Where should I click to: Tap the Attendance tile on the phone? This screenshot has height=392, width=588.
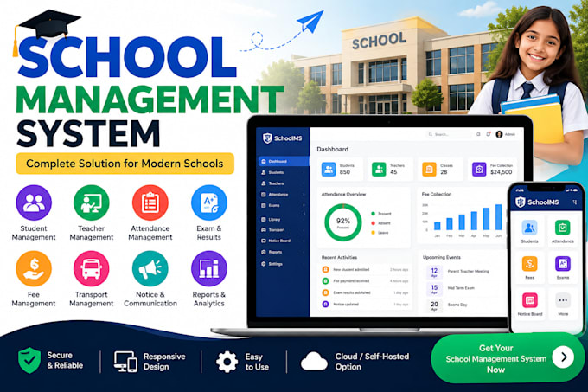[x=563, y=231]
